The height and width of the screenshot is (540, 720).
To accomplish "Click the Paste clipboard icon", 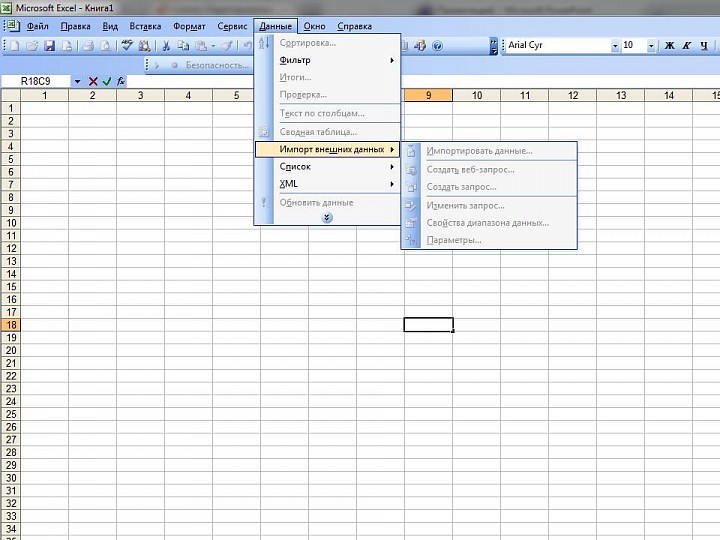I will click(x=201, y=45).
